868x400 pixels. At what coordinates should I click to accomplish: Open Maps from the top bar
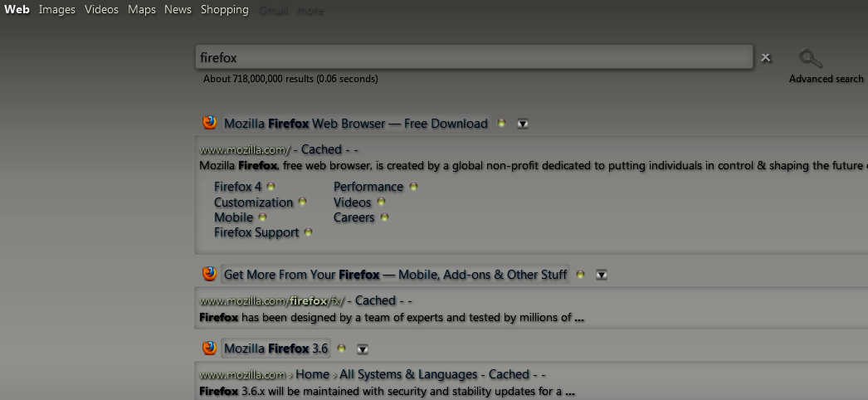[x=142, y=9]
